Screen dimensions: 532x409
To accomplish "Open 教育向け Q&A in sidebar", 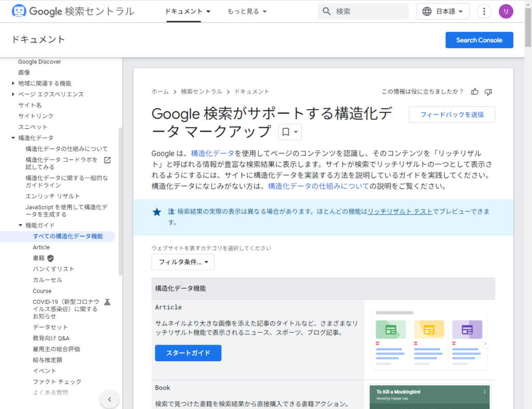I will 51,338.
